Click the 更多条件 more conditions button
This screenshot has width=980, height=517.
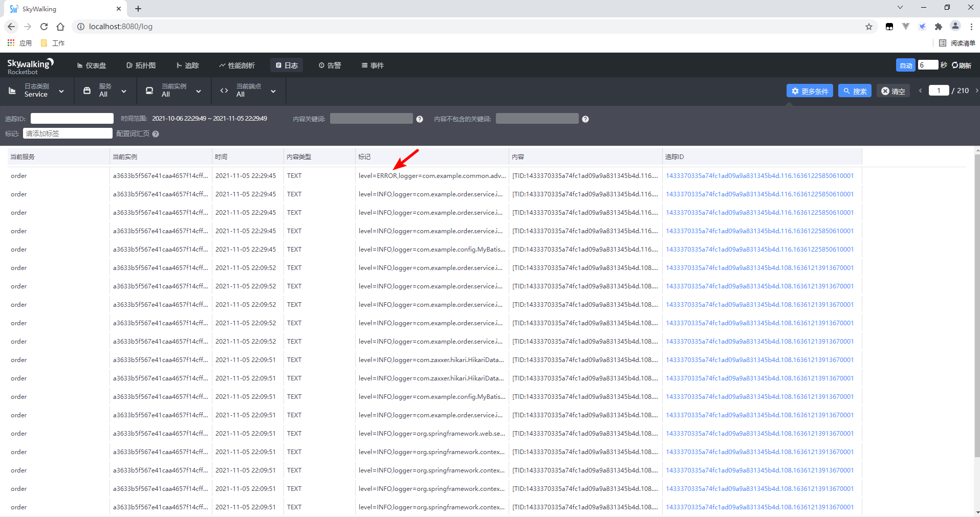pos(810,91)
